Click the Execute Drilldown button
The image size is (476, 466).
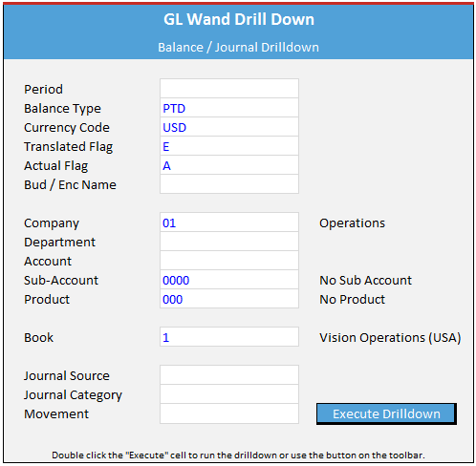click(386, 413)
